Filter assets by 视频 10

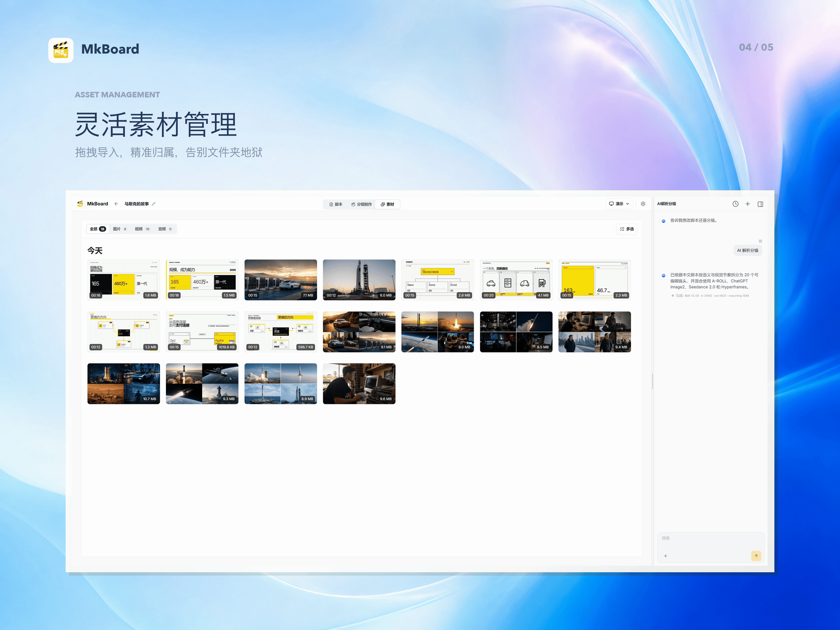(x=142, y=229)
